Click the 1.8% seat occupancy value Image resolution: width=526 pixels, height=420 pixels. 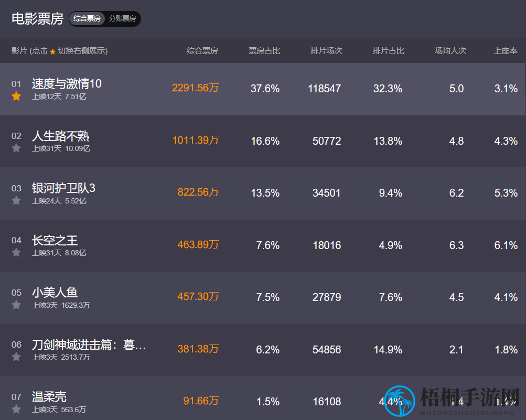coord(506,350)
